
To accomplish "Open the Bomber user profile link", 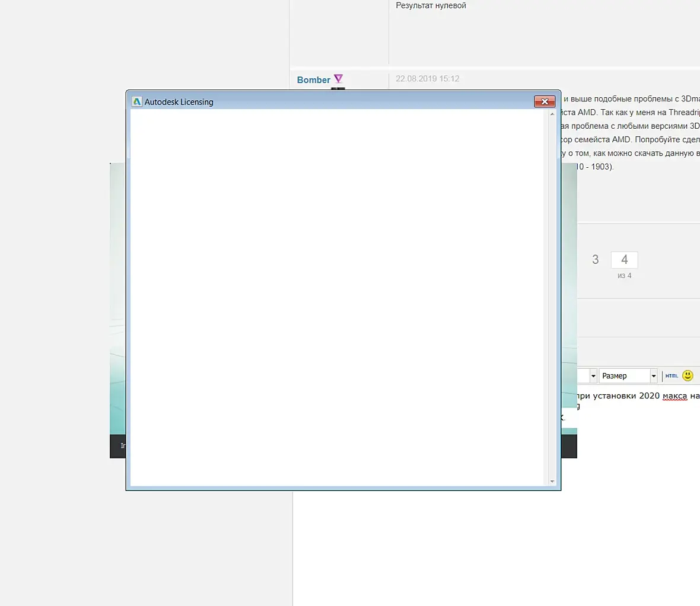I will click(313, 80).
